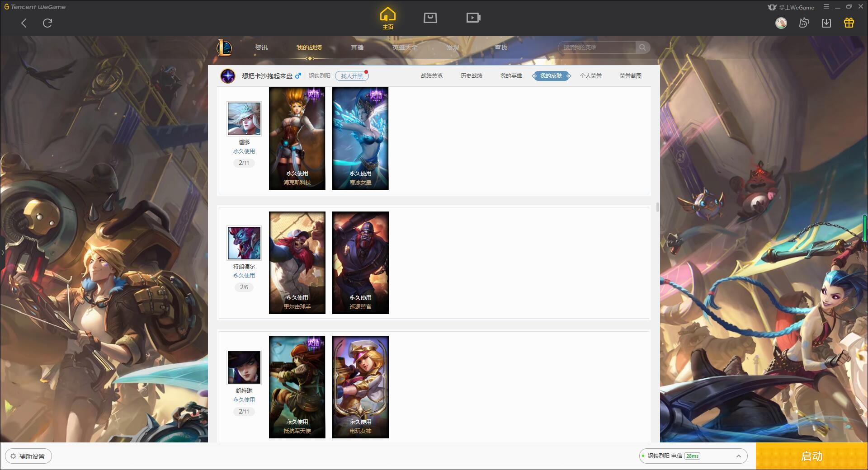Open 我的战绩 tab
This screenshot has height=470, width=868.
point(309,47)
